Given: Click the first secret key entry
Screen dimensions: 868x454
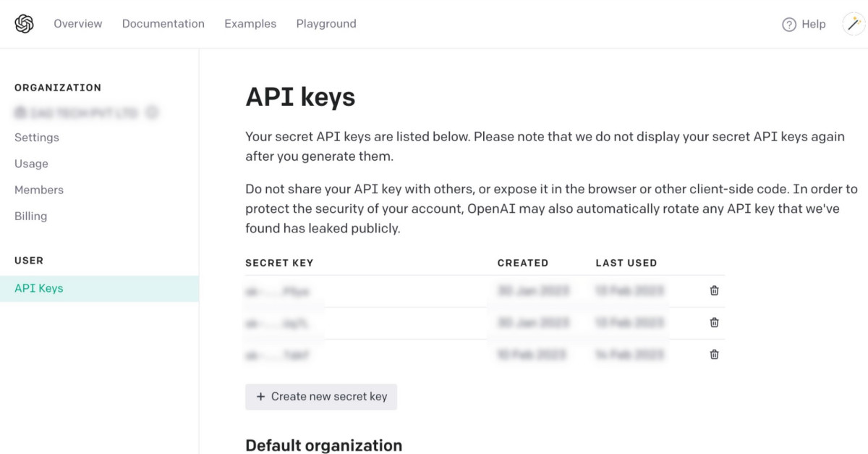Looking at the screenshot, I should point(278,291).
